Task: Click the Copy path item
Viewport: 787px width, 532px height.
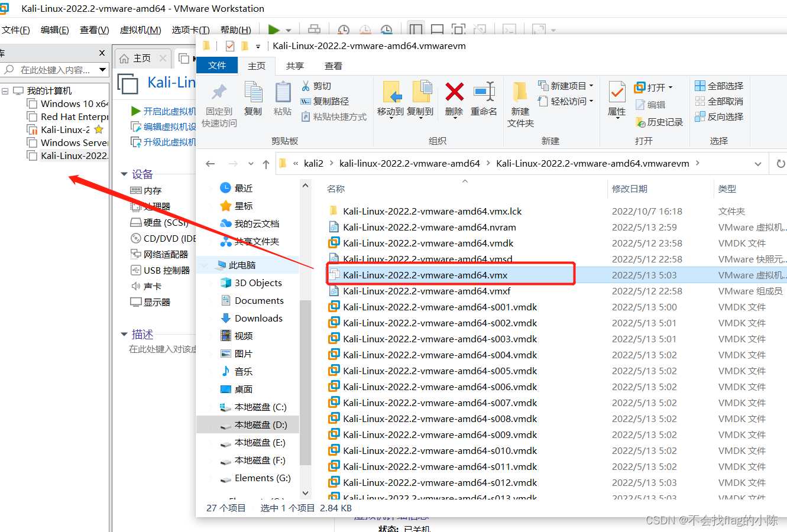Action: pos(325,102)
